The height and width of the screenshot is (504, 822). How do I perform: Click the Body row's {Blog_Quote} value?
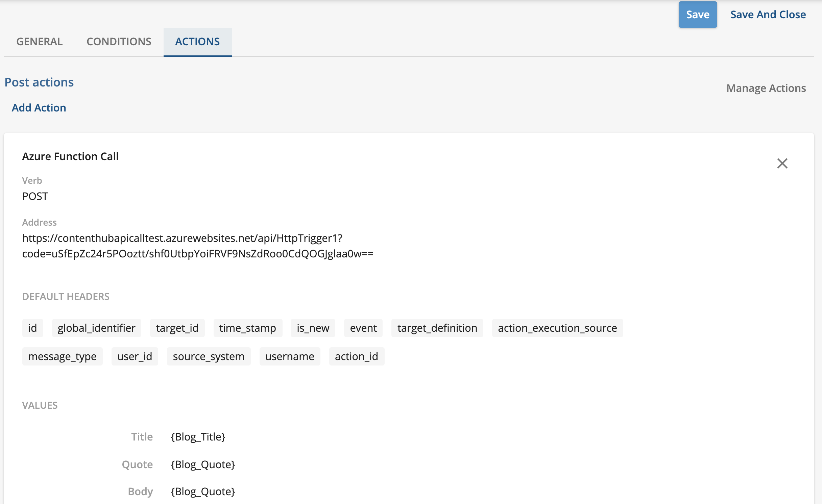tap(203, 492)
